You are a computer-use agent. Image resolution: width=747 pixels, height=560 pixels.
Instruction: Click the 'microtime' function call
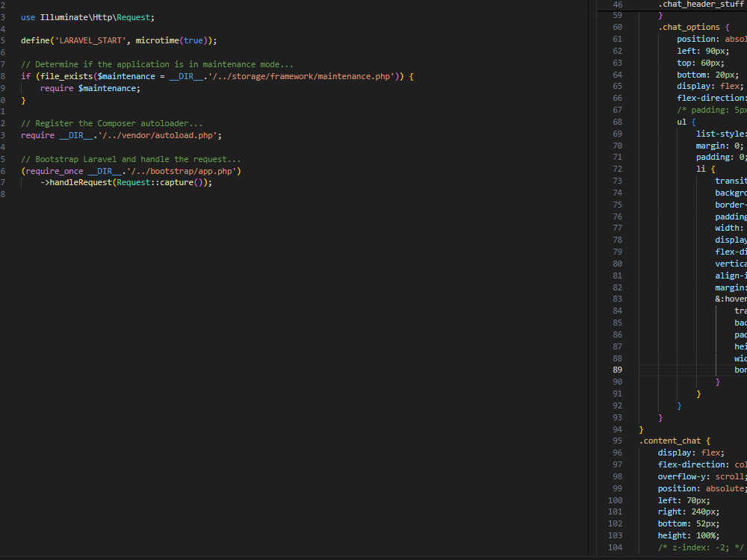pyautogui.click(x=157, y=40)
